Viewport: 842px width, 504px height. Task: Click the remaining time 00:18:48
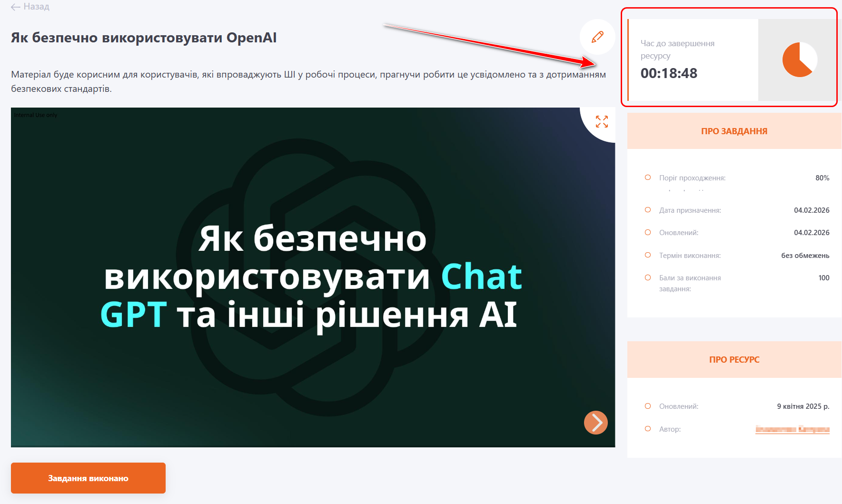pos(669,73)
